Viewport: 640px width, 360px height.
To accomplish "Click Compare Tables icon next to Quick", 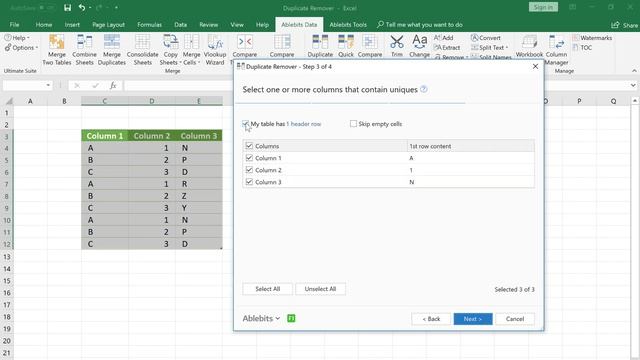I will tap(370, 42).
